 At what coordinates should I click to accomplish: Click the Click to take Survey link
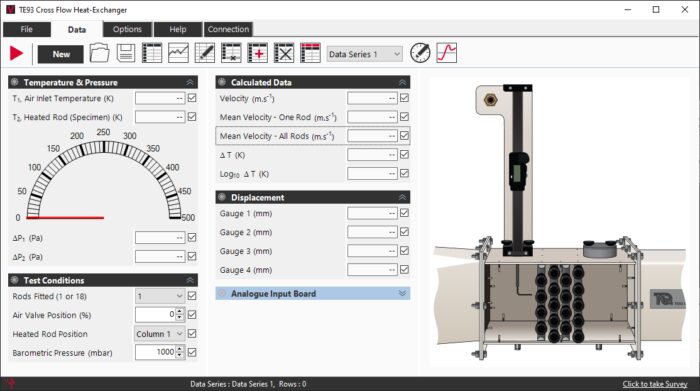click(x=655, y=384)
